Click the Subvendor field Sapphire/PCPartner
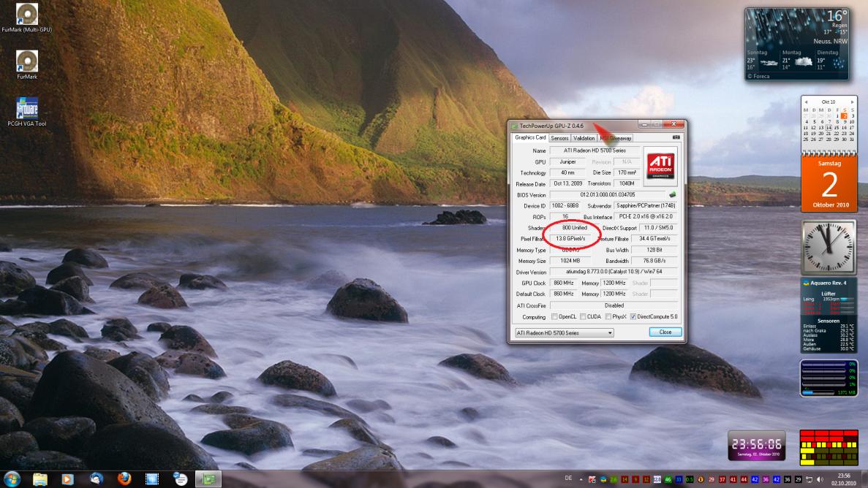The height and width of the screenshot is (488, 868). [646, 206]
